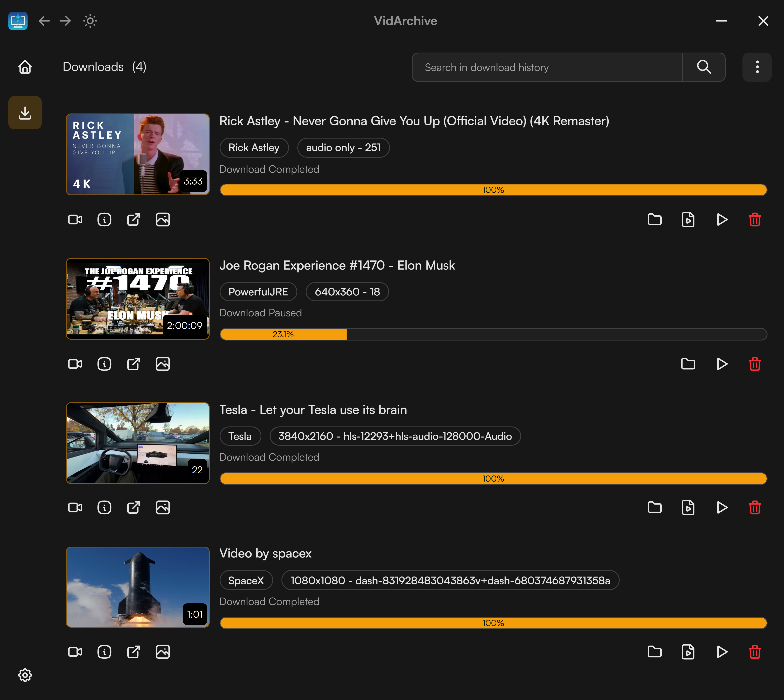784x700 pixels.
Task: View thumbnail image of Rick Astley video
Action: click(162, 220)
